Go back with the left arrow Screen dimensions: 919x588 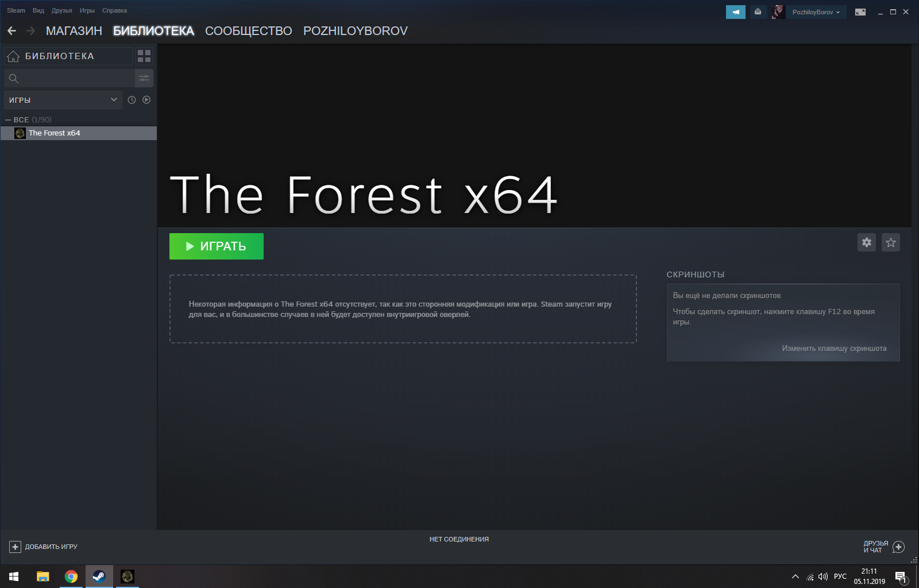coord(11,31)
